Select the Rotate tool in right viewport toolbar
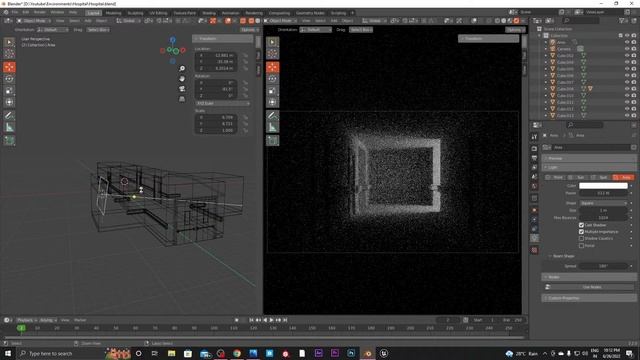 [x=273, y=79]
